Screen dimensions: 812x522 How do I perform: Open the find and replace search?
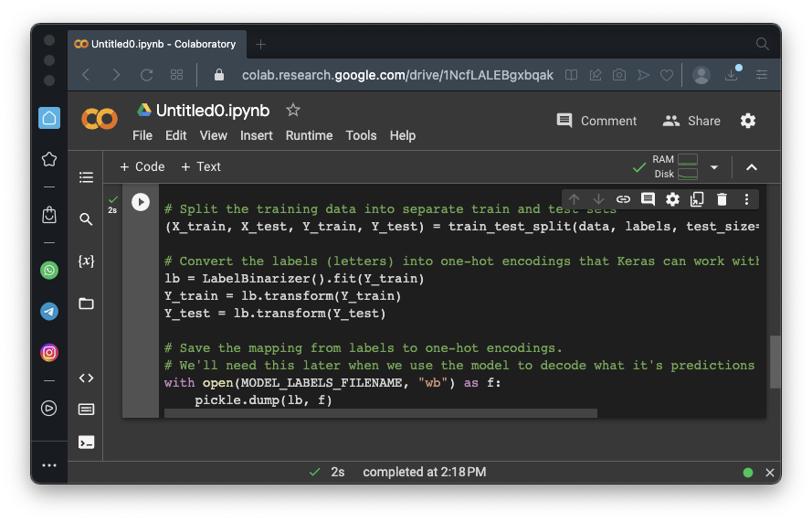86,219
